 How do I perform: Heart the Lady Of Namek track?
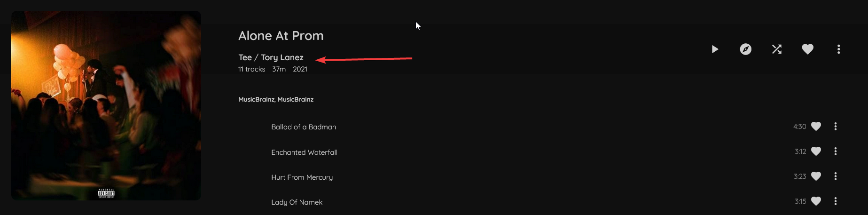pyautogui.click(x=816, y=201)
